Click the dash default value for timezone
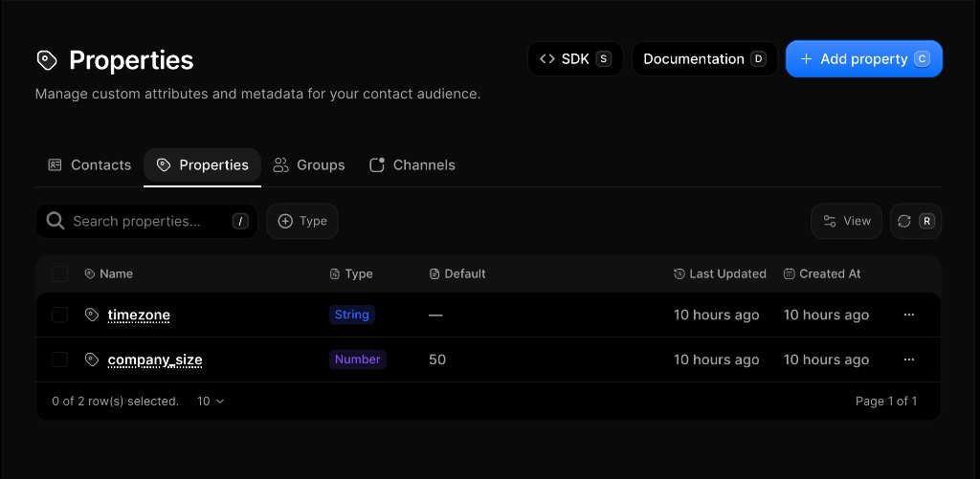The width and height of the screenshot is (980, 479). (435, 316)
